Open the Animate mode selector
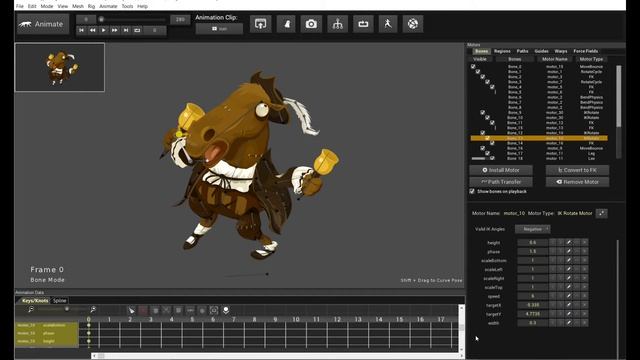Viewport: 640px width, 360px height. click(x=42, y=24)
